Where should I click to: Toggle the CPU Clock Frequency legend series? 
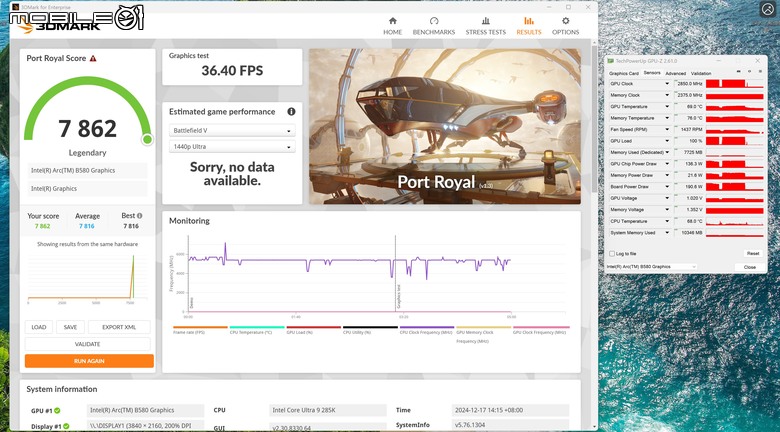pos(427,330)
